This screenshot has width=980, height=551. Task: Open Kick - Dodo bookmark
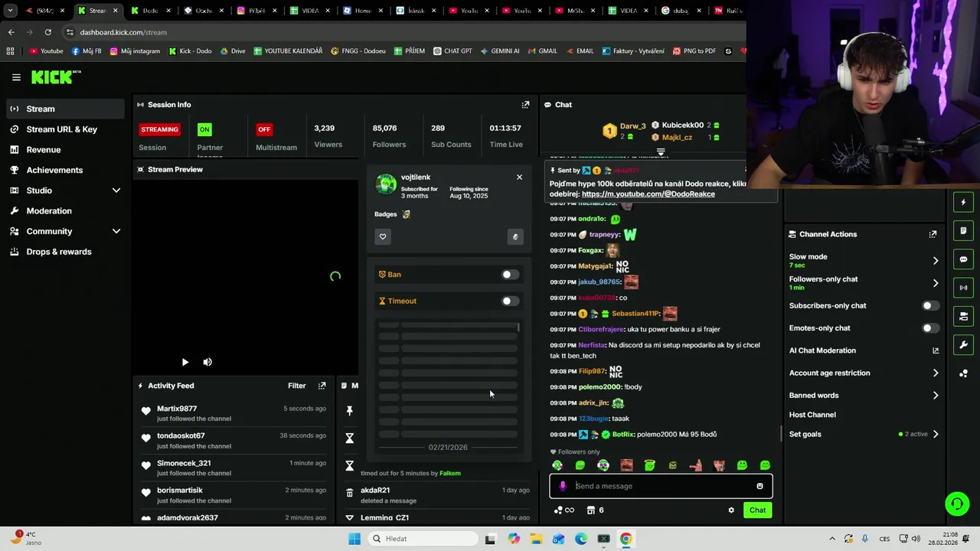(x=190, y=51)
